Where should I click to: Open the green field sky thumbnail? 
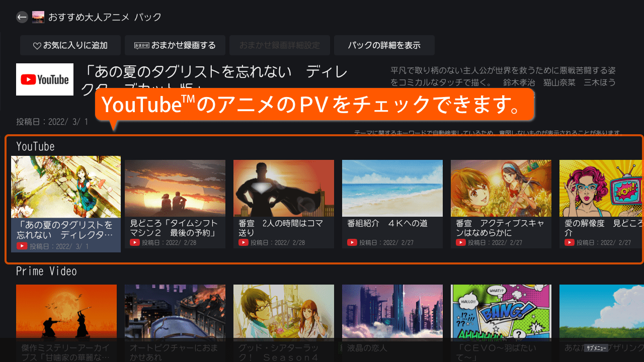pos(602,313)
